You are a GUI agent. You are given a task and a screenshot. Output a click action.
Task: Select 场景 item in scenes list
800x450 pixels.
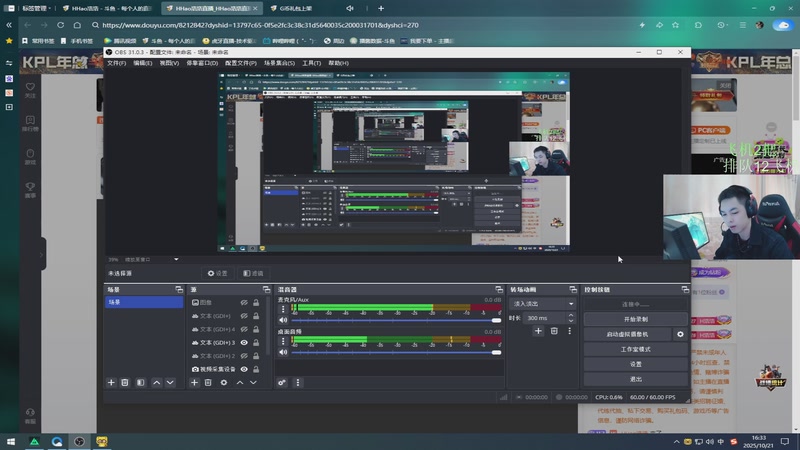tap(144, 303)
